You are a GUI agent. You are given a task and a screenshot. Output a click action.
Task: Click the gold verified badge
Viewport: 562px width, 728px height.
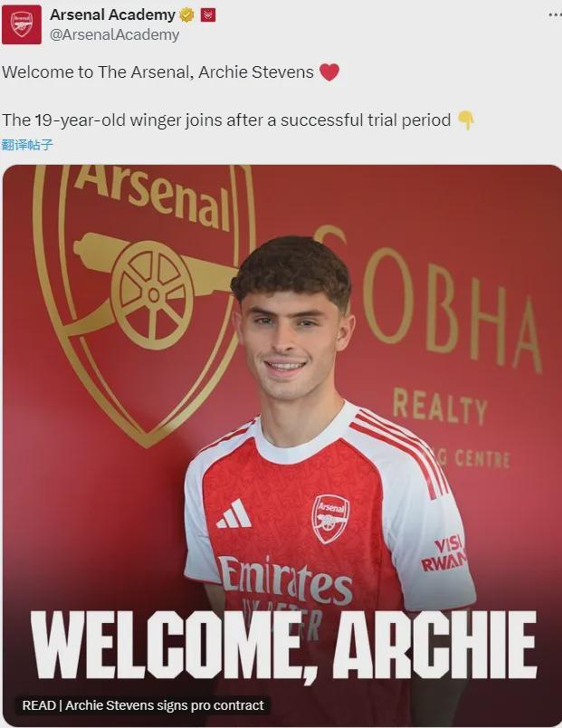coord(187,15)
